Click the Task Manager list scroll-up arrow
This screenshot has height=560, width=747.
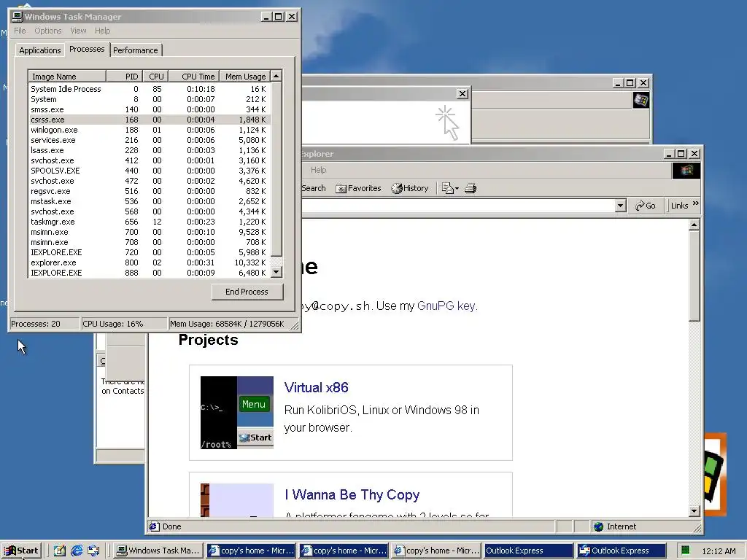point(276,76)
